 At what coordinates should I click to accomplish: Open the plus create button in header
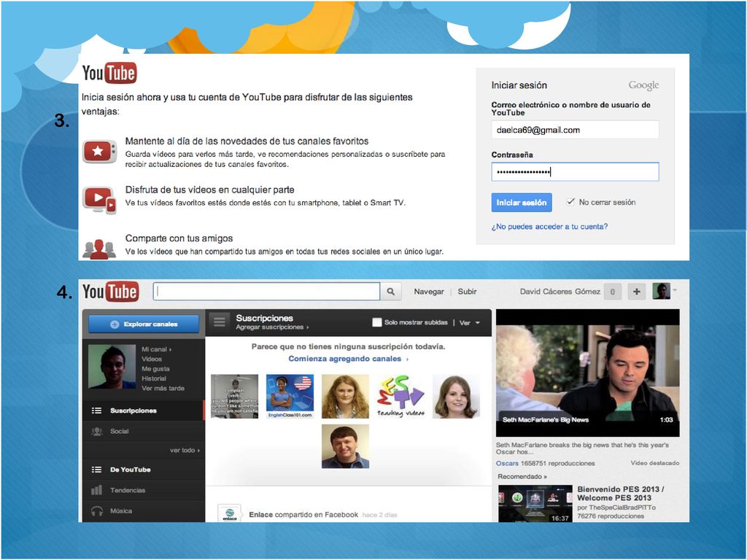click(636, 292)
